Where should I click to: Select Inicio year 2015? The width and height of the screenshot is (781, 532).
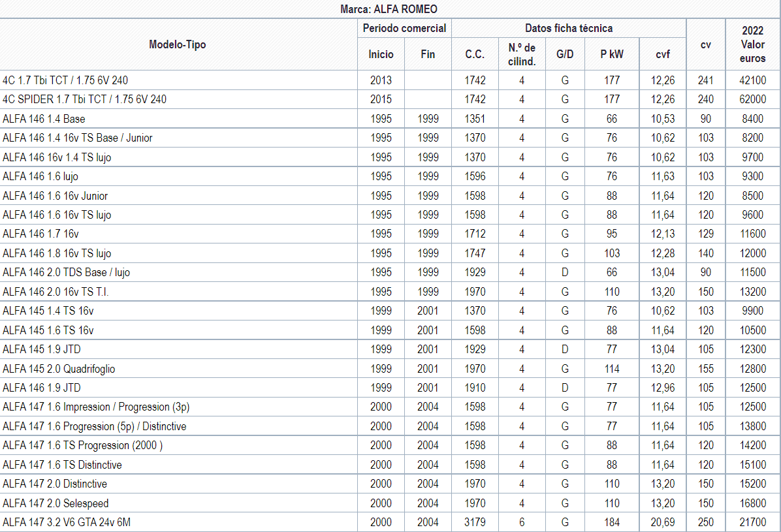click(x=381, y=99)
